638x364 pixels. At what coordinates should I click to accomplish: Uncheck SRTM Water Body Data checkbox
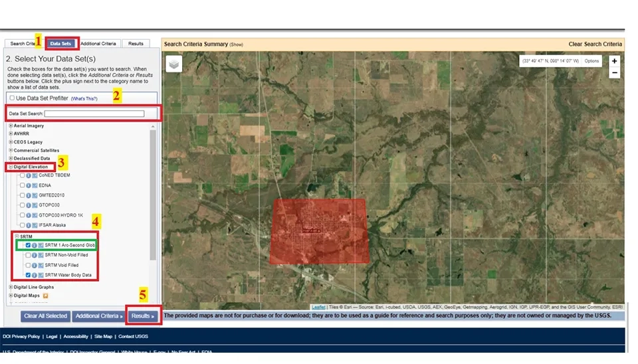click(x=28, y=276)
